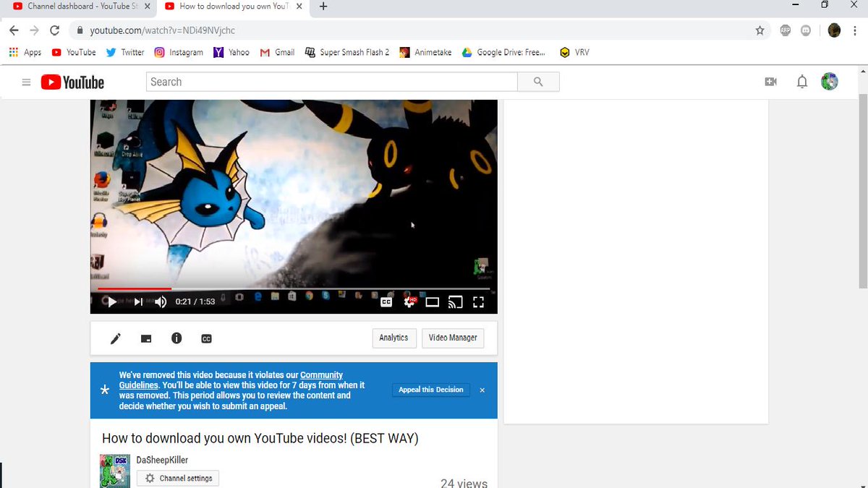Open info and cards icon

(176, 338)
